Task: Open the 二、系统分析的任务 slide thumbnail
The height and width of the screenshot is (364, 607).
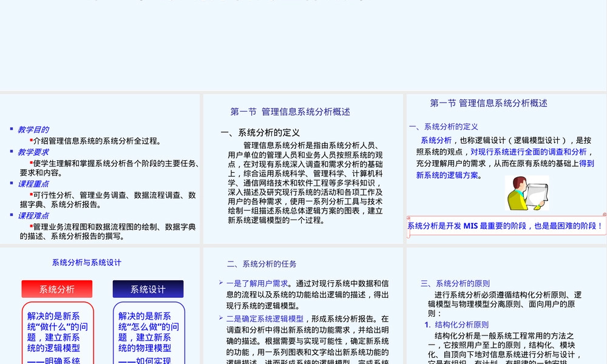Action: pyautogui.click(x=303, y=306)
